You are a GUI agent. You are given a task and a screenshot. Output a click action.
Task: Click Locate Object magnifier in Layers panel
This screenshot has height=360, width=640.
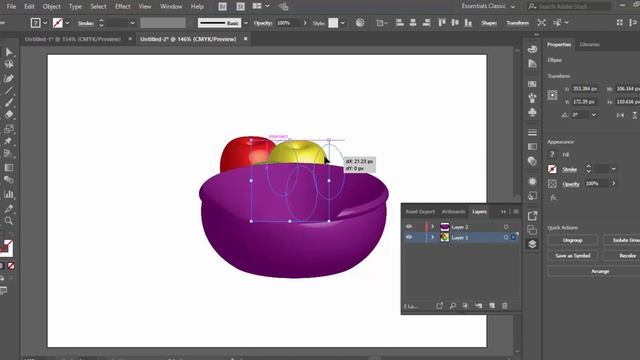453,306
